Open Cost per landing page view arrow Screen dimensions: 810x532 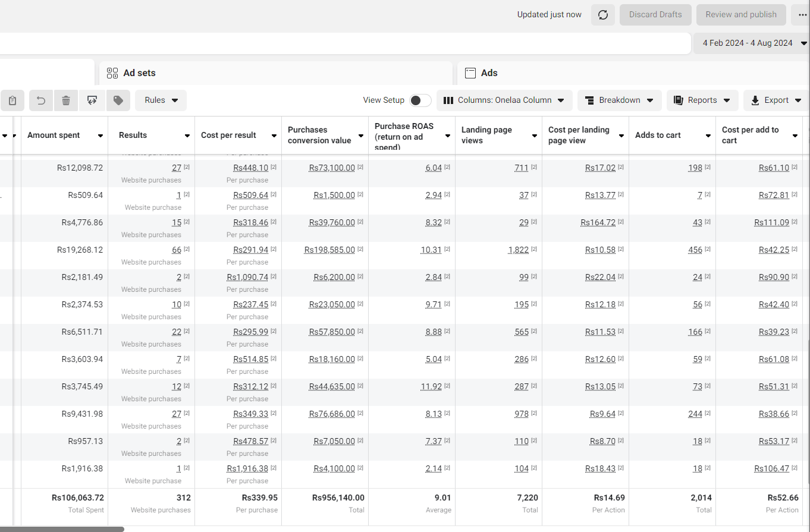coord(621,136)
